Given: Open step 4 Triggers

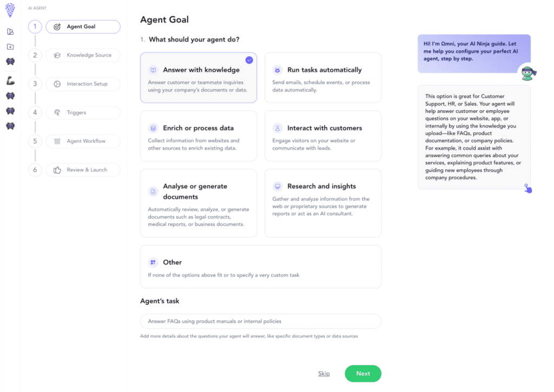Looking at the screenshot, I should [x=83, y=112].
